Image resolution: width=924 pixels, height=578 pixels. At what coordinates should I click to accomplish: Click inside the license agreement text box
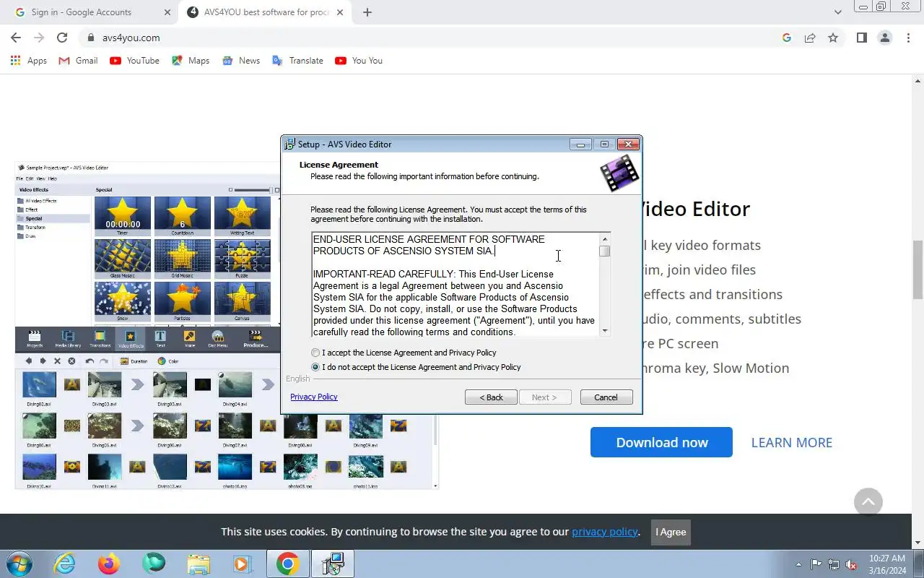click(x=456, y=285)
